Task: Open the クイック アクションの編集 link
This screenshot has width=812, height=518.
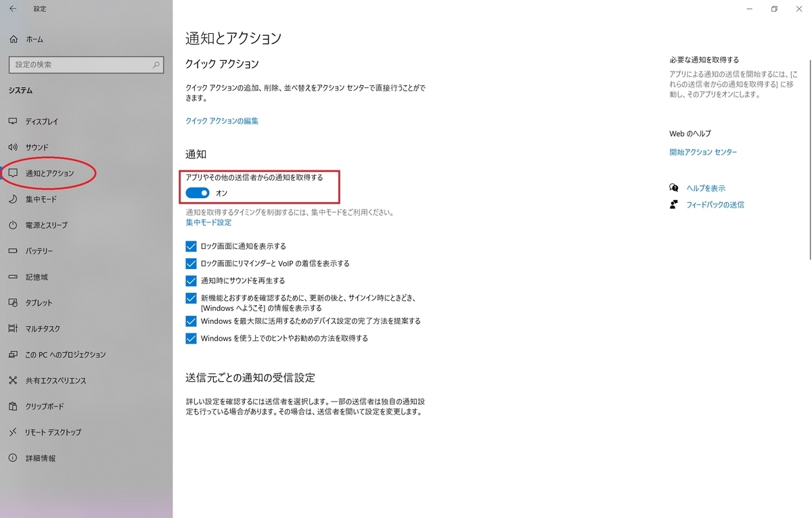Action: tap(223, 119)
